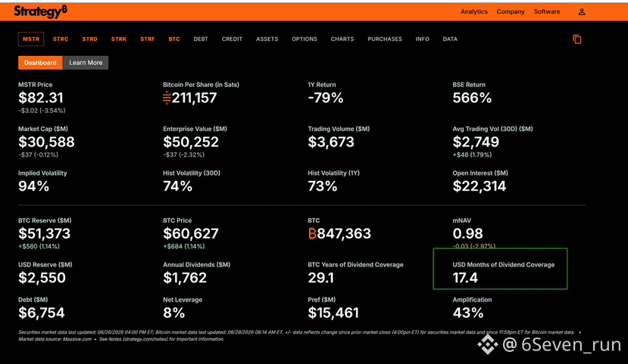Click the Net Leverage value 8%

tap(173, 313)
